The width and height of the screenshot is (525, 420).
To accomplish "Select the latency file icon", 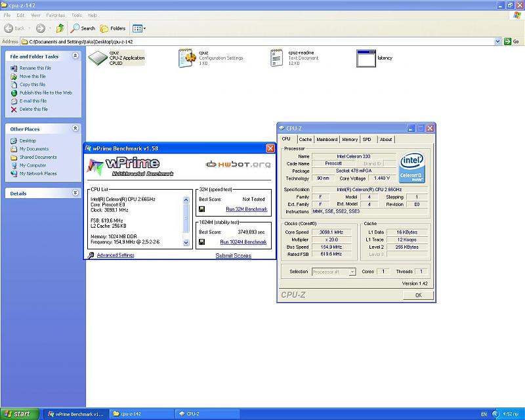I will coord(366,58).
